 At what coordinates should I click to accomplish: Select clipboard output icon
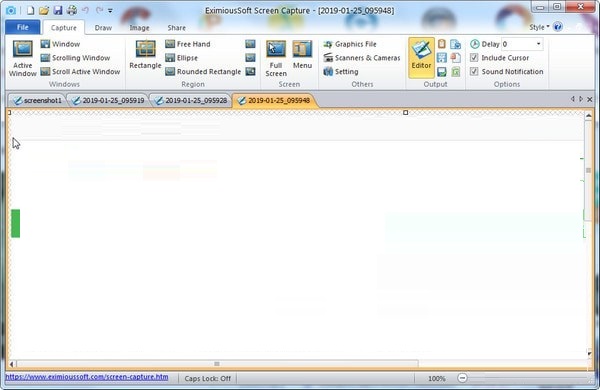point(442,44)
